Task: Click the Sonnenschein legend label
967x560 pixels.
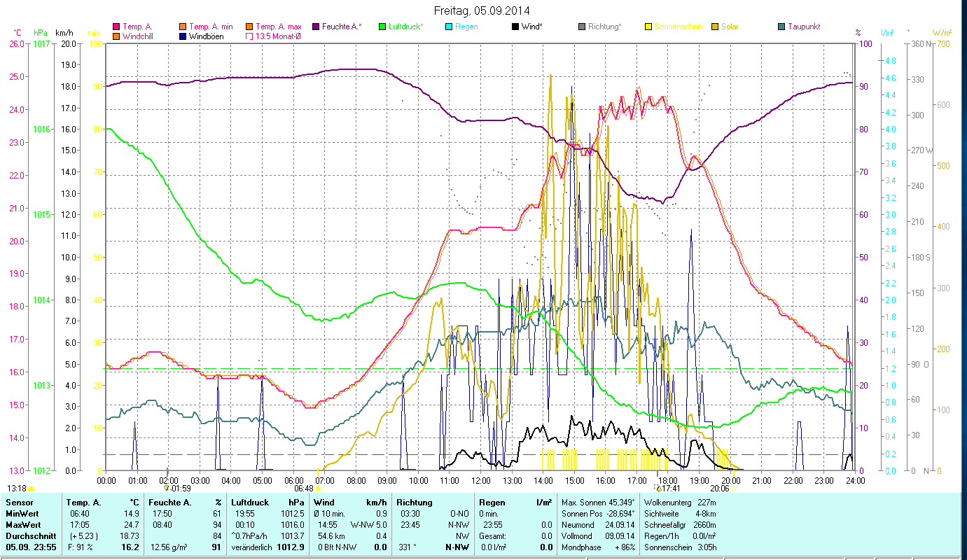Action: coord(678,27)
